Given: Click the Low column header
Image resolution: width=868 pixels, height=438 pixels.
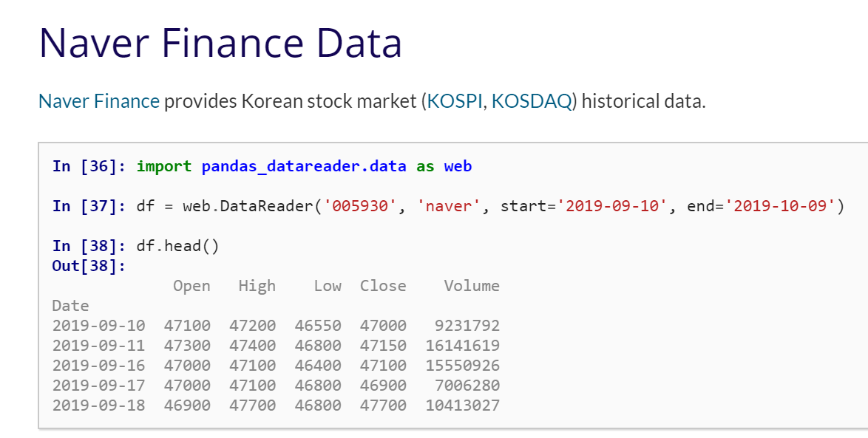Looking at the screenshot, I should 327,286.
